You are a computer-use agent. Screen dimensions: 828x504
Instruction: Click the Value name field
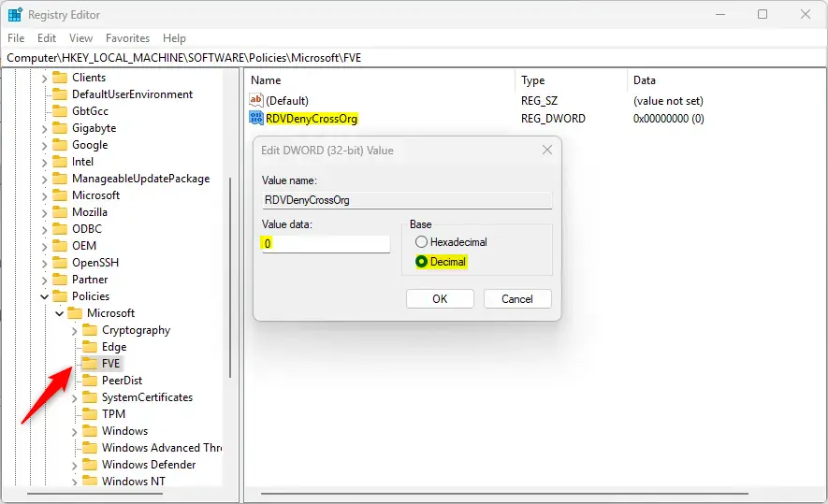(407, 200)
